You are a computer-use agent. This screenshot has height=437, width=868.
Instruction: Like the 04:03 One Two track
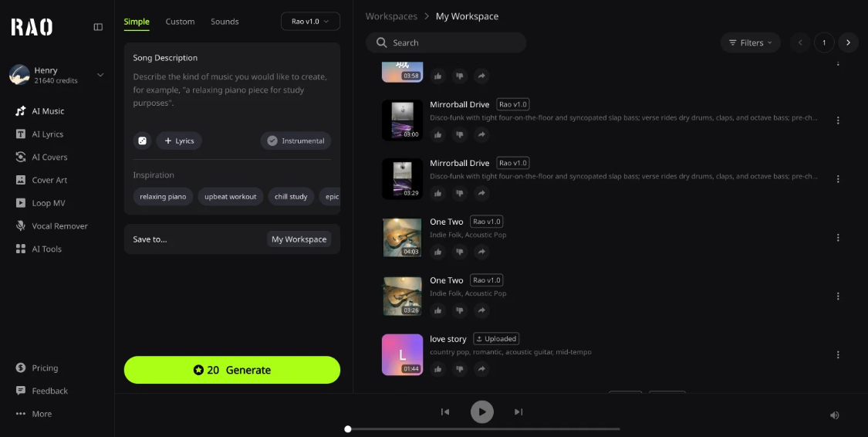pyautogui.click(x=438, y=252)
